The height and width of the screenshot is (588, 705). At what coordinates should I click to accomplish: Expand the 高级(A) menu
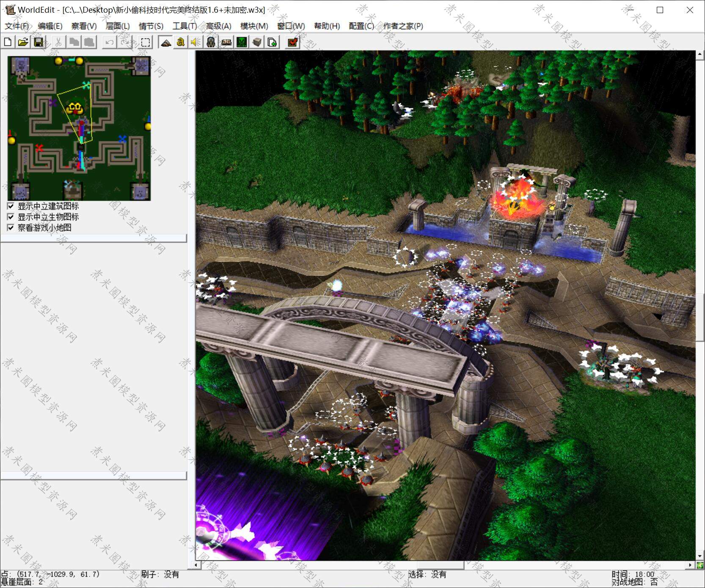[218, 26]
